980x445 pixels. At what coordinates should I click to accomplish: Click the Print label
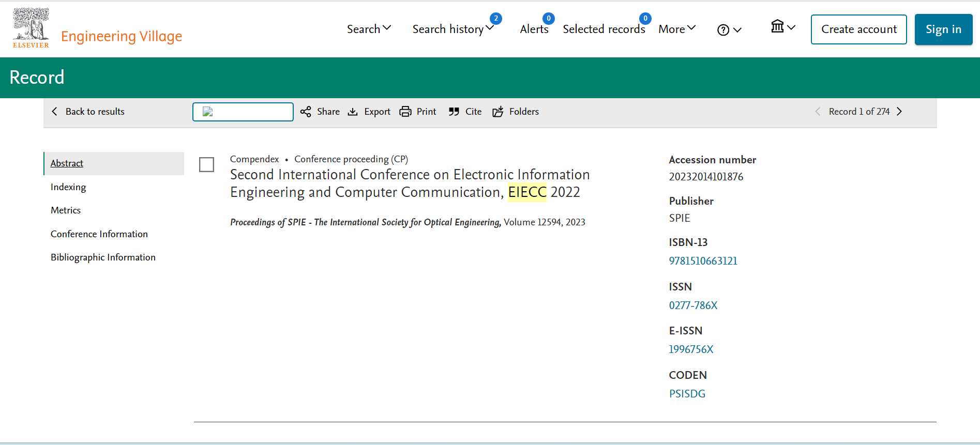tap(427, 112)
